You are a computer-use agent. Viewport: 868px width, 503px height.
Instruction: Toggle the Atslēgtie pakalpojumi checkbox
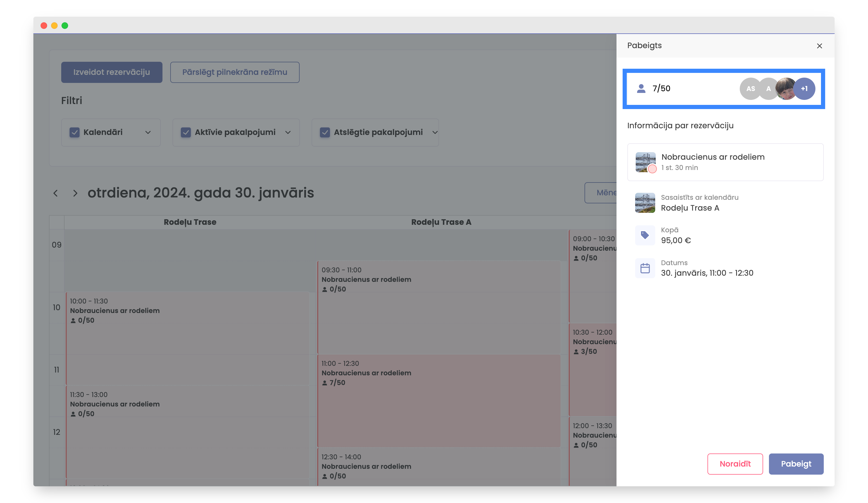pos(324,132)
